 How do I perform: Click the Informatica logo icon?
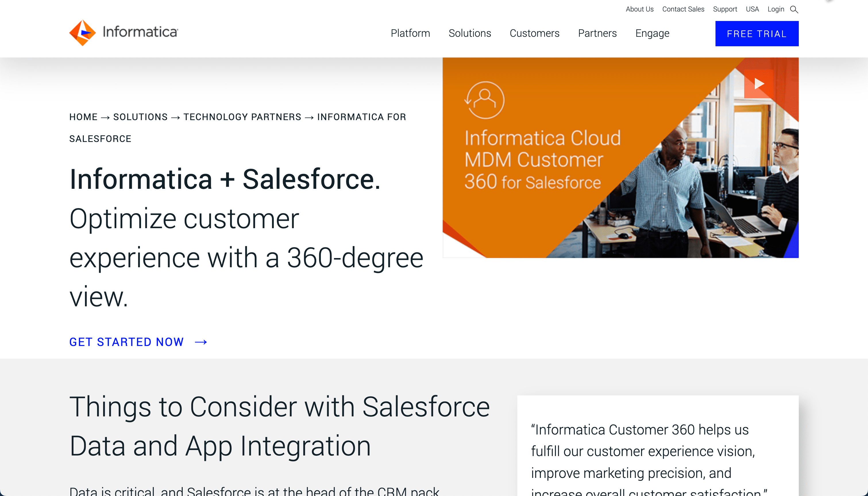[85, 33]
